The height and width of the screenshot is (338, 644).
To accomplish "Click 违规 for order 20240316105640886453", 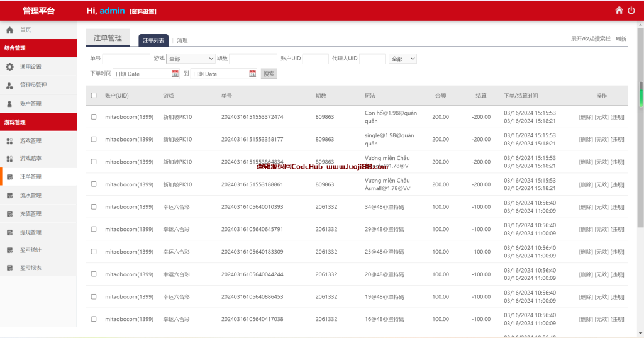I will (618, 297).
